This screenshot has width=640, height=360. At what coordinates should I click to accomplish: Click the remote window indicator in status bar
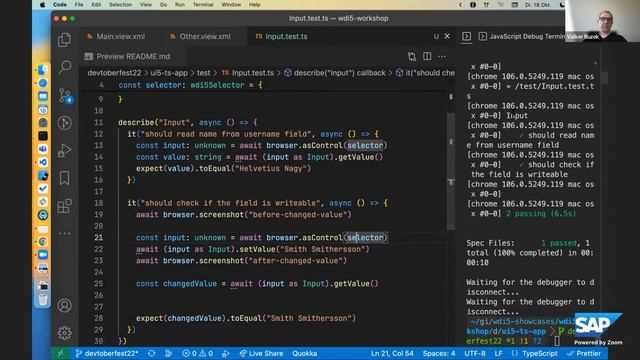coord(60,353)
